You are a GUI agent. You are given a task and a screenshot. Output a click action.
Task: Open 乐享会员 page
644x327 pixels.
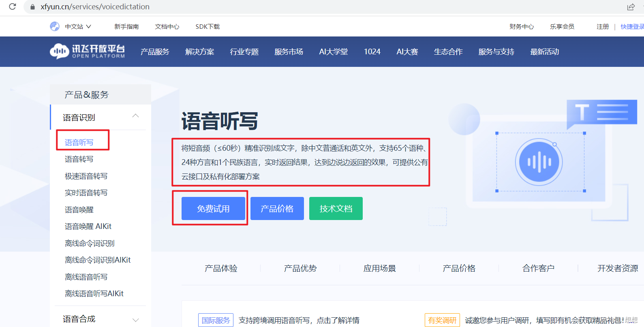(562, 26)
